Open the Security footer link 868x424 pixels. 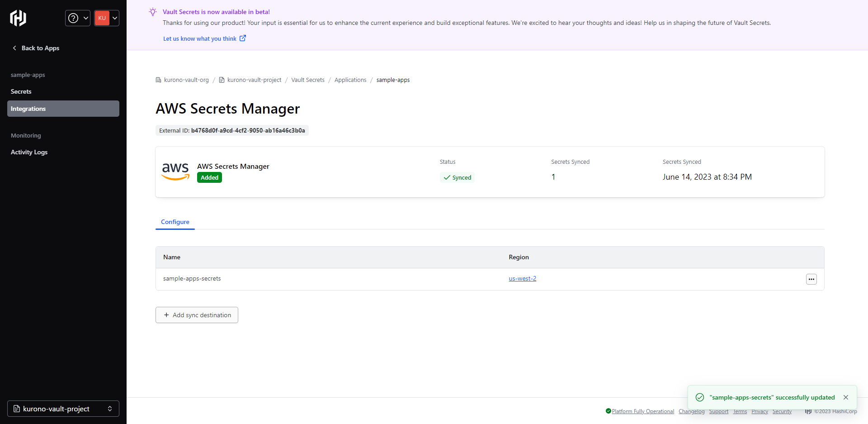[782, 411]
